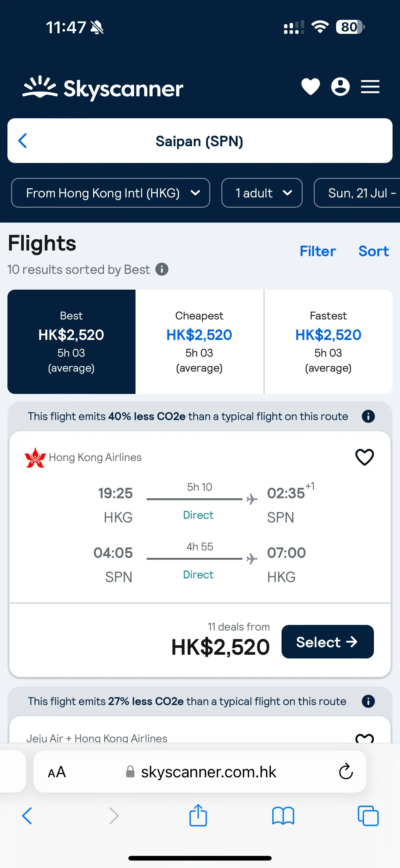Viewport: 400px width, 868px height.
Task: Open the Safari share sheet
Action: coord(198,816)
